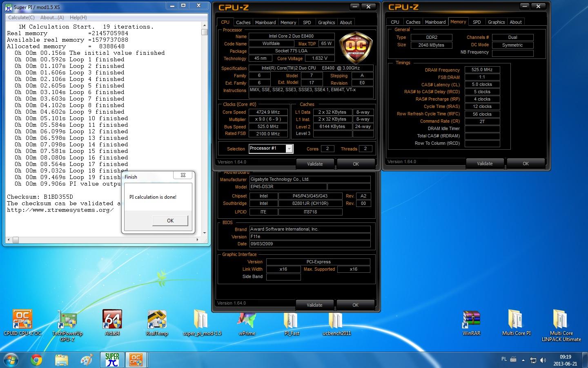Click Validate in Memory CPU-Z window
This screenshot has height=368, width=588.
click(485, 163)
